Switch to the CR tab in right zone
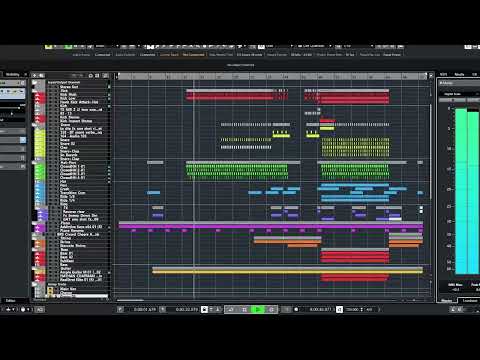This screenshot has height=360, width=480. [474, 74]
